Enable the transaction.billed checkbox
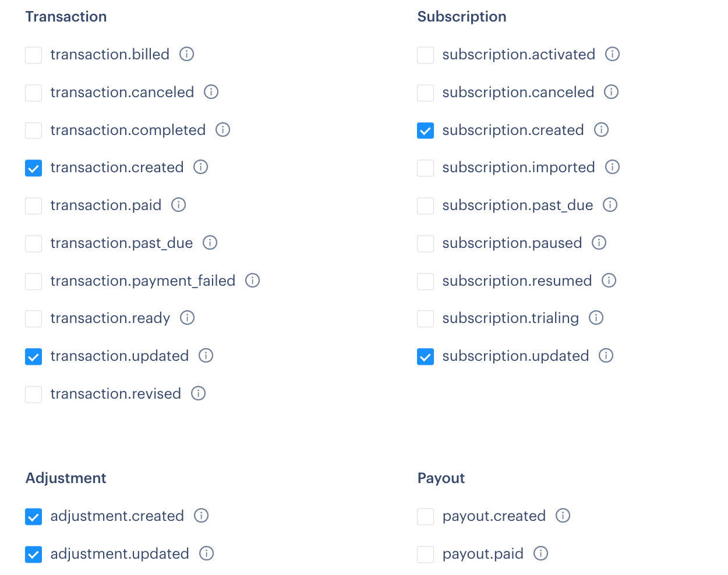Image resolution: width=728 pixels, height=575 pixels. [34, 55]
